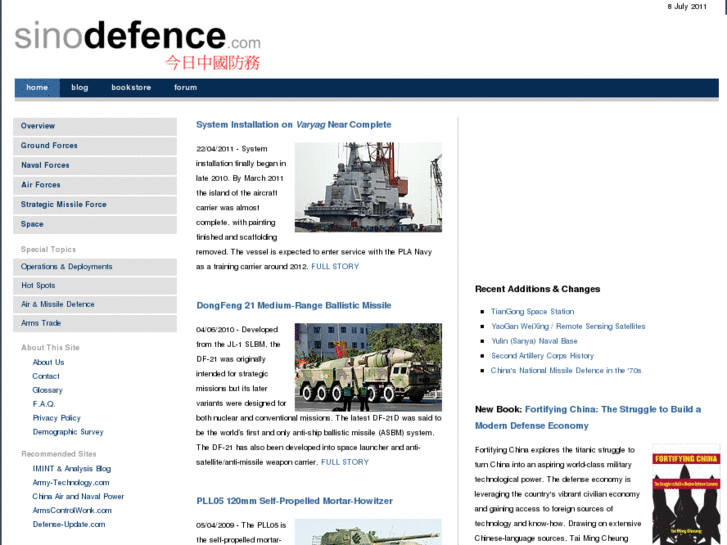Select Strategic Missile Force
The height and width of the screenshot is (545, 727).
95,205
